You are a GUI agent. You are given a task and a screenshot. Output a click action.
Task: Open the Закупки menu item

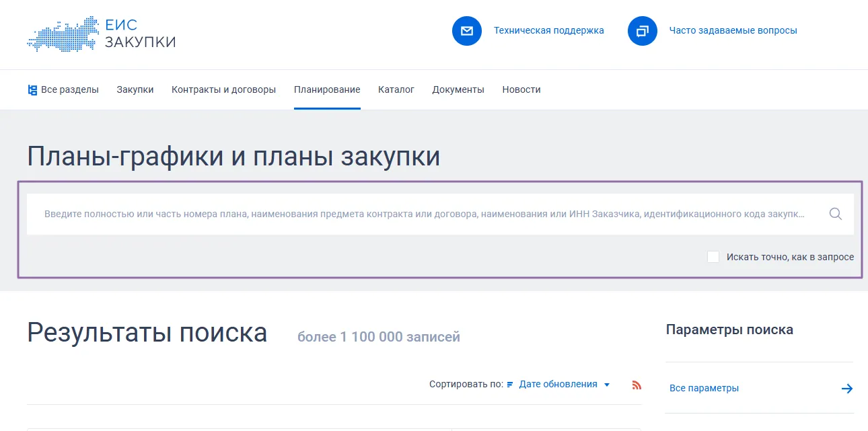(x=135, y=89)
